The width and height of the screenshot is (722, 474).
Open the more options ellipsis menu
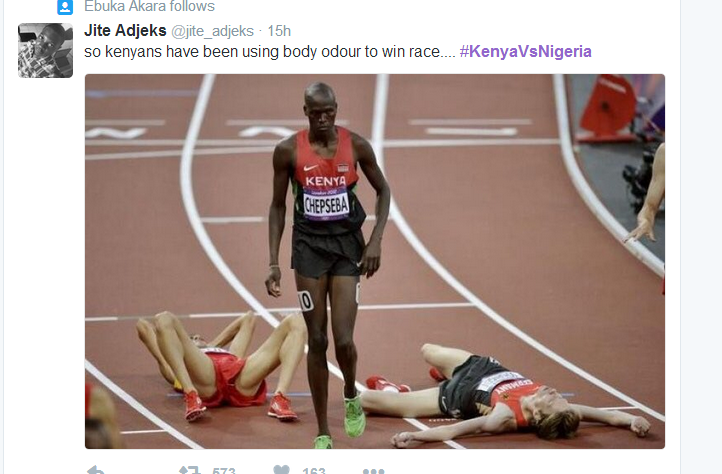[x=373, y=471]
